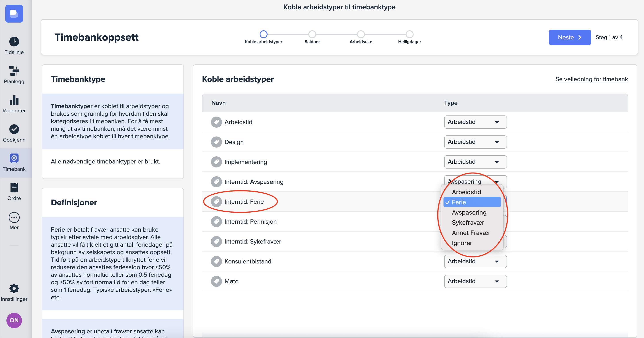Select Helligdager step circle in progress tracker
The width and height of the screenshot is (644, 338).
tap(409, 34)
